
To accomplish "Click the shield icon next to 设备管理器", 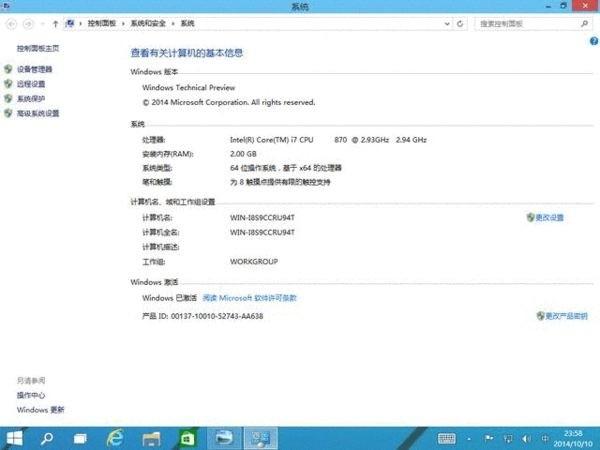I will (8, 69).
